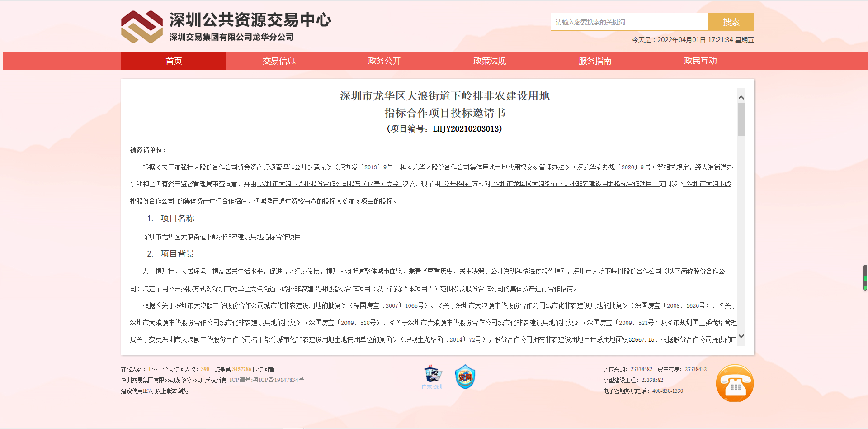Click the document panel's scrollbar thumb
The image size is (868, 429).
tap(741, 120)
